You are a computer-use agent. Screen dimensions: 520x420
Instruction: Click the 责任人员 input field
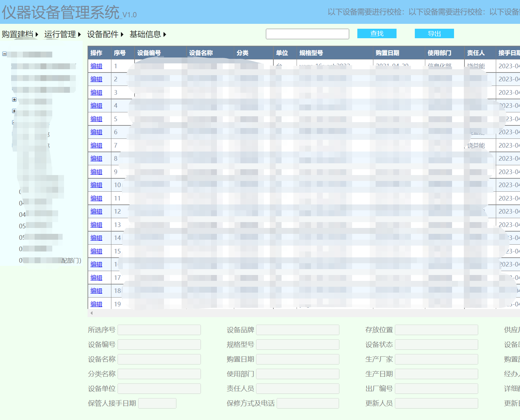(298, 389)
